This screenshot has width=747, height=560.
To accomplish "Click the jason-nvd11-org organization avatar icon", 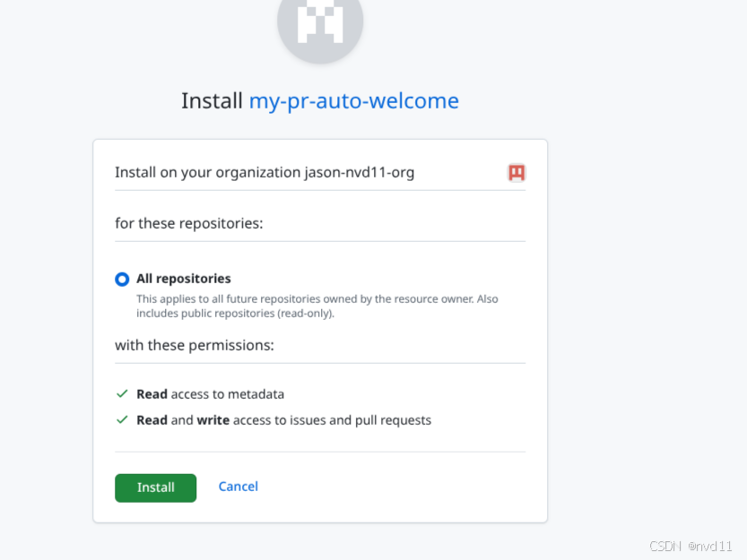I will pyautogui.click(x=517, y=172).
